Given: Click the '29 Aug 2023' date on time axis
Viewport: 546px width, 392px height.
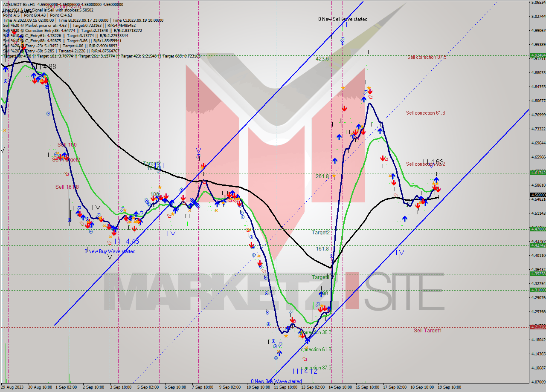Looking at the screenshot, I should tap(12, 387).
